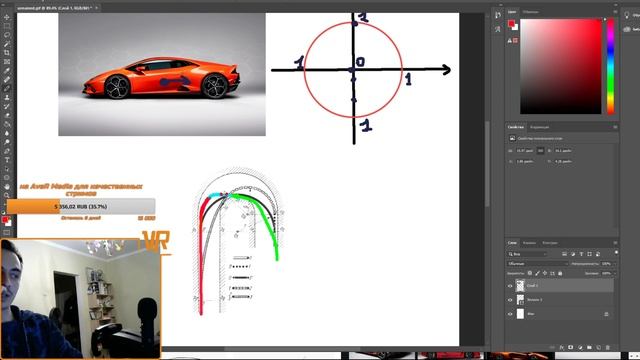The height and width of the screenshot is (360, 640).
Task: Select the Pen tool
Action: (x=7, y=151)
